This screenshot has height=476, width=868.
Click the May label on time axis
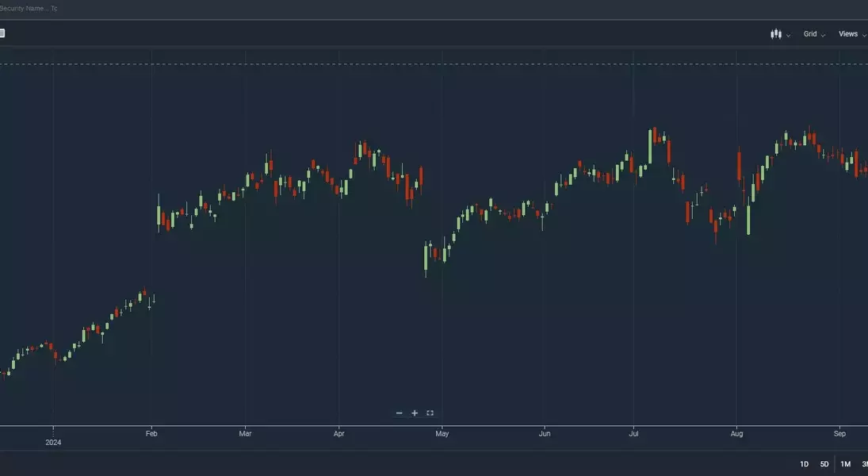point(442,434)
